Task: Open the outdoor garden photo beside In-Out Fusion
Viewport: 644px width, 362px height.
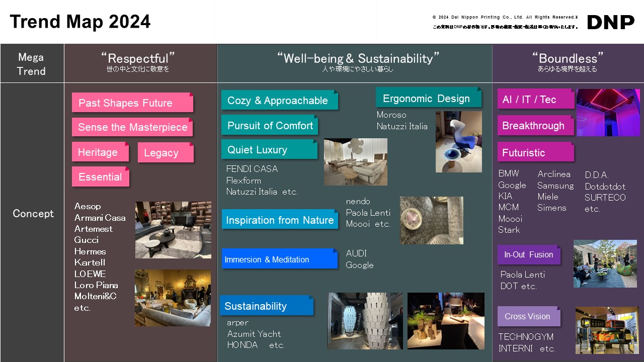Action: [x=605, y=263]
